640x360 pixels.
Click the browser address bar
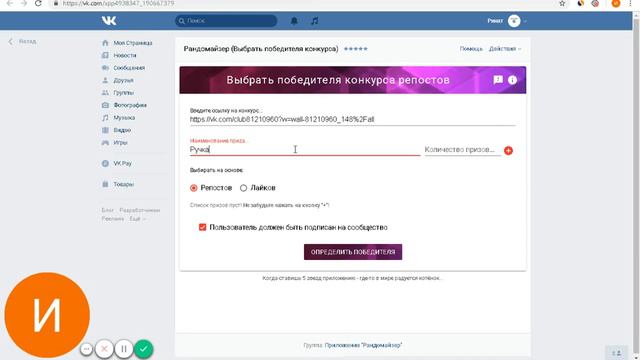302,3
